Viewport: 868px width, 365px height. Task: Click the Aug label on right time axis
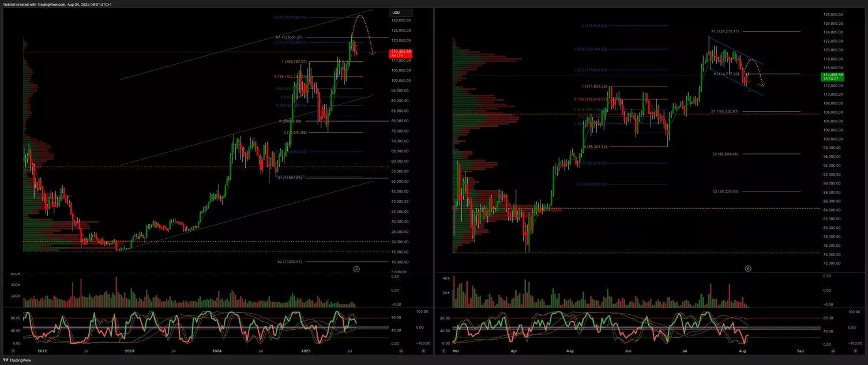[743, 350]
